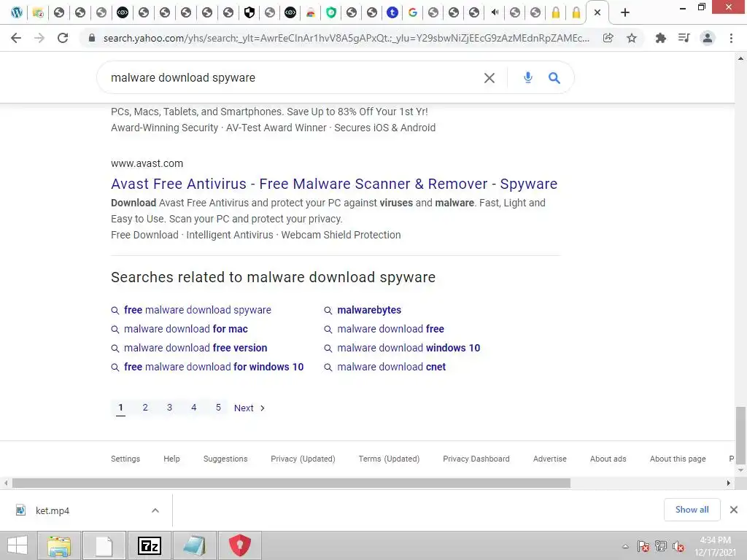Open the 7-Zip taskbar icon
Viewport: 747px width, 560px height.
coord(149,545)
